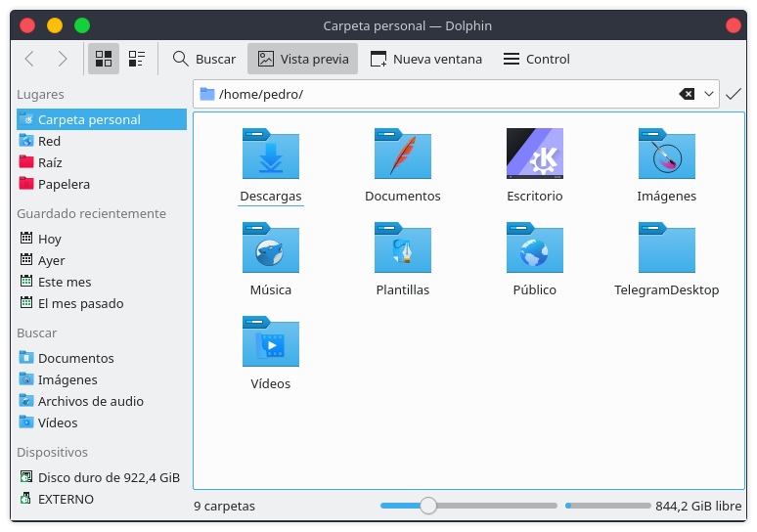This screenshot has width=757, height=532.
Task: Toggle Vista previa previews
Action: pyautogui.click(x=303, y=59)
